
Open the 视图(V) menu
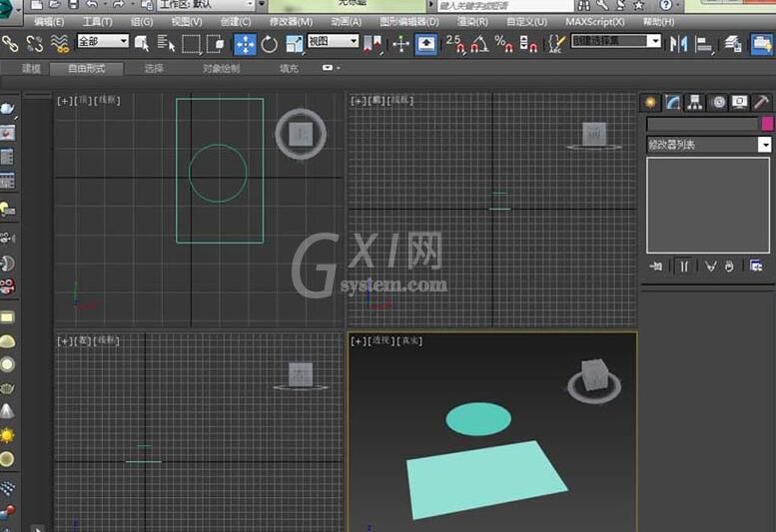[187, 22]
